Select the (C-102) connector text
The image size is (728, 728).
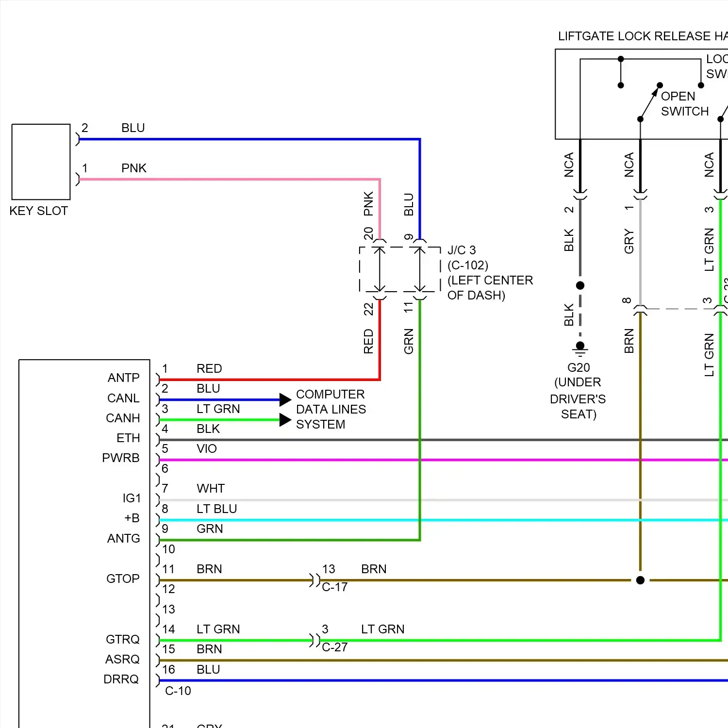[468, 265]
